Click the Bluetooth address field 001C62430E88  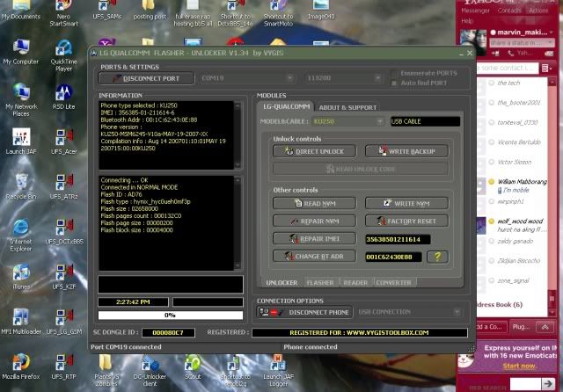(x=393, y=257)
